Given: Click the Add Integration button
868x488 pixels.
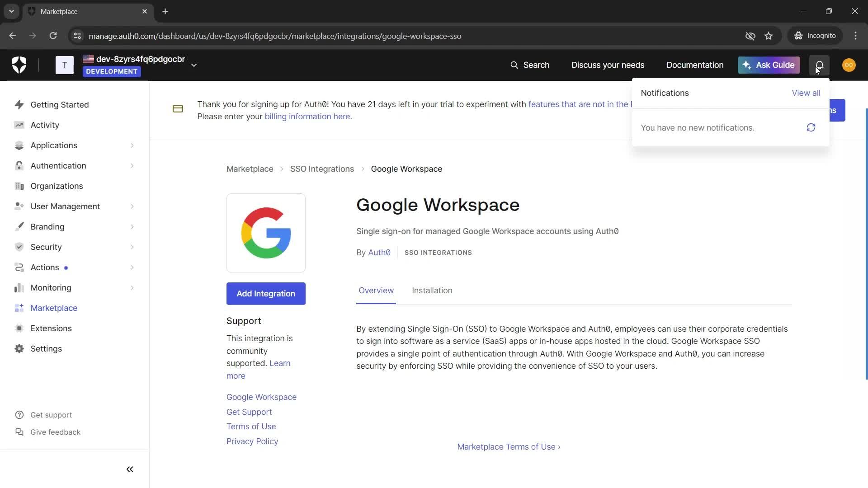Looking at the screenshot, I should (266, 294).
